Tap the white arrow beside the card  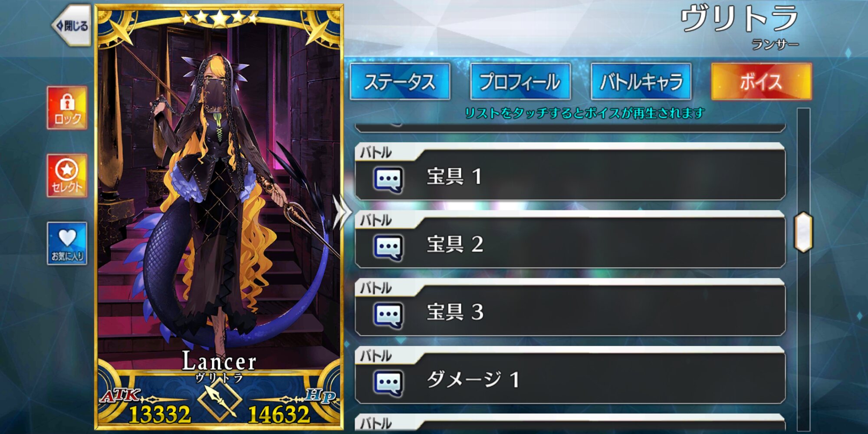pyautogui.click(x=342, y=213)
